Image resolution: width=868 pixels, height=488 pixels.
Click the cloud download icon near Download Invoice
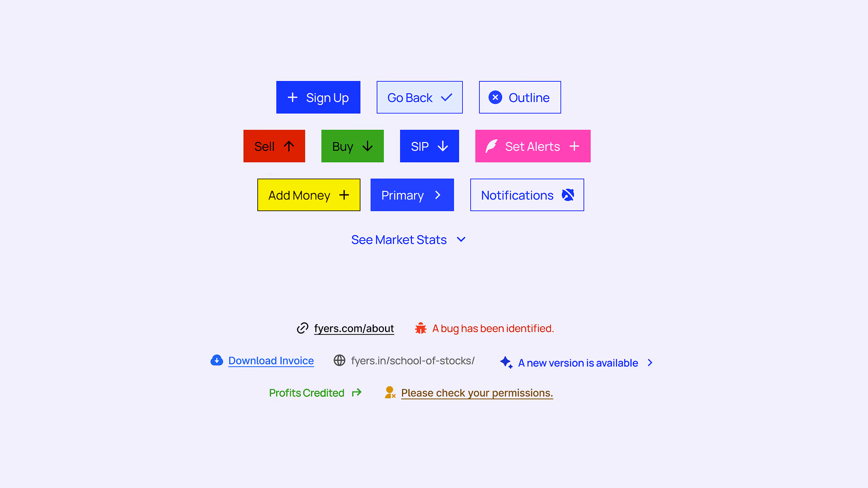[217, 361]
